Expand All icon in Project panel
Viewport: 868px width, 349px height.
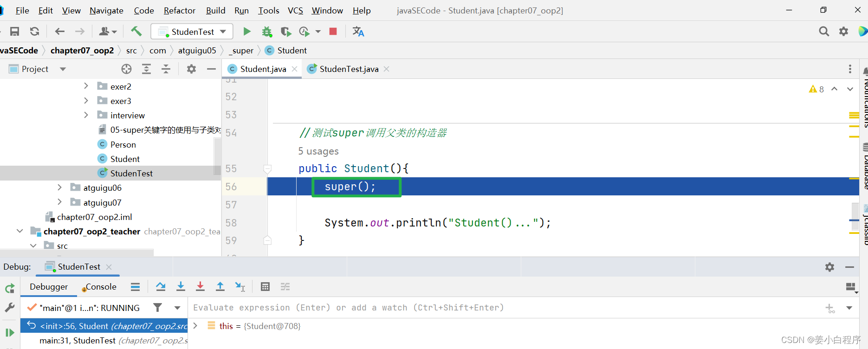[x=146, y=69]
